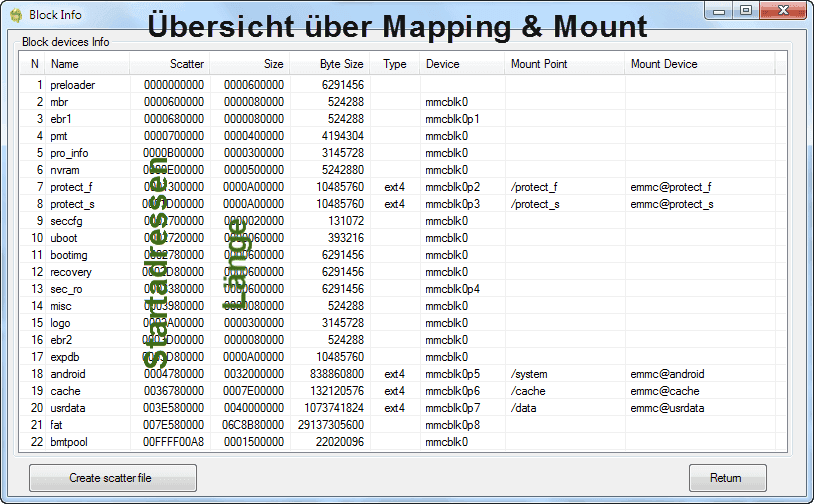Minimize the Block Info window
The image size is (814, 504).
pyautogui.click(x=718, y=11)
